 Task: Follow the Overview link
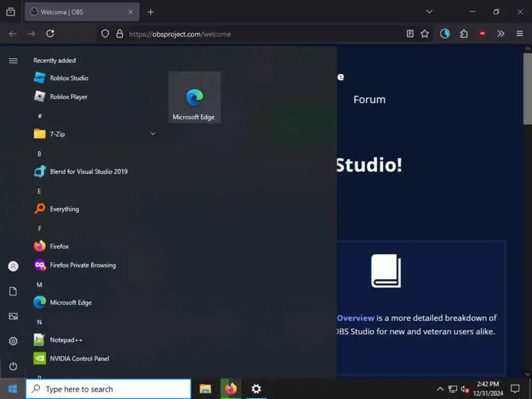point(355,318)
